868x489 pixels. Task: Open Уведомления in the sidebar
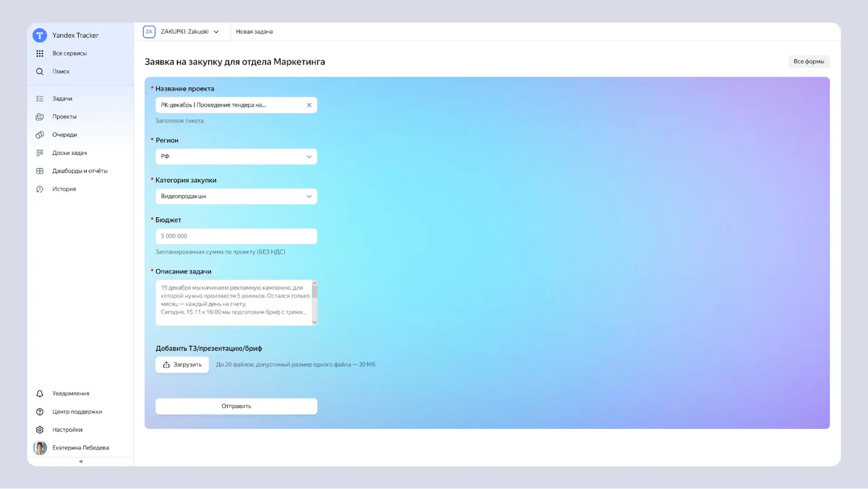(x=71, y=393)
